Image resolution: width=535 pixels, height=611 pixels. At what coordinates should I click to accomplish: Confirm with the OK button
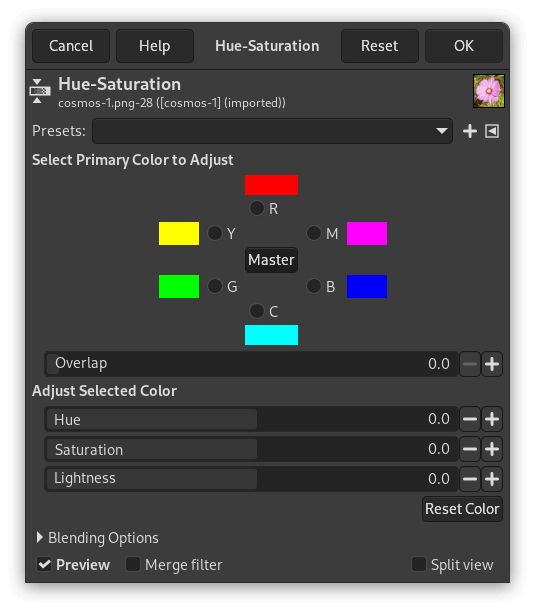click(x=464, y=46)
